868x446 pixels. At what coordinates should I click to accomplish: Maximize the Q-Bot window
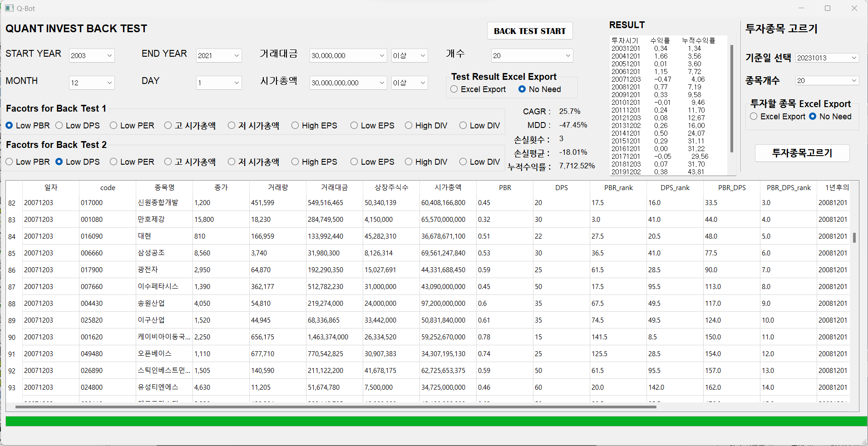pos(828,8)
